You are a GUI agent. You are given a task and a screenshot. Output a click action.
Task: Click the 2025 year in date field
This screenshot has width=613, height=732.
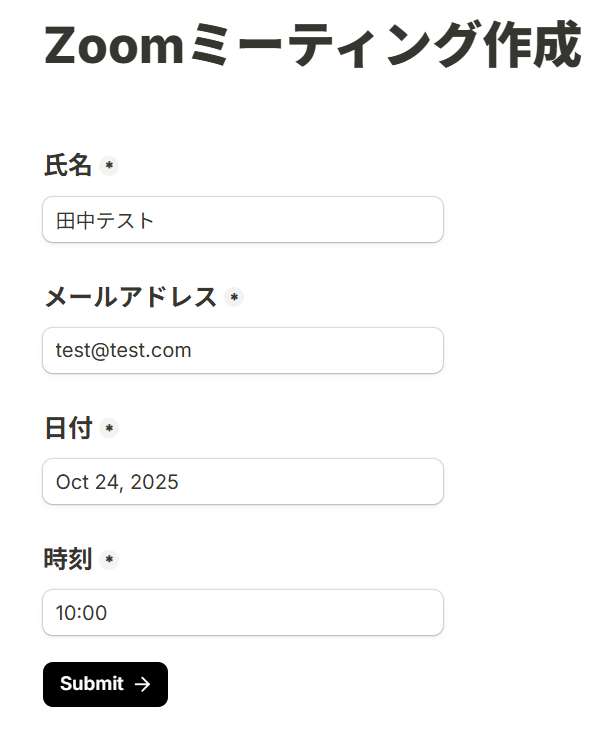pos(154,482)
